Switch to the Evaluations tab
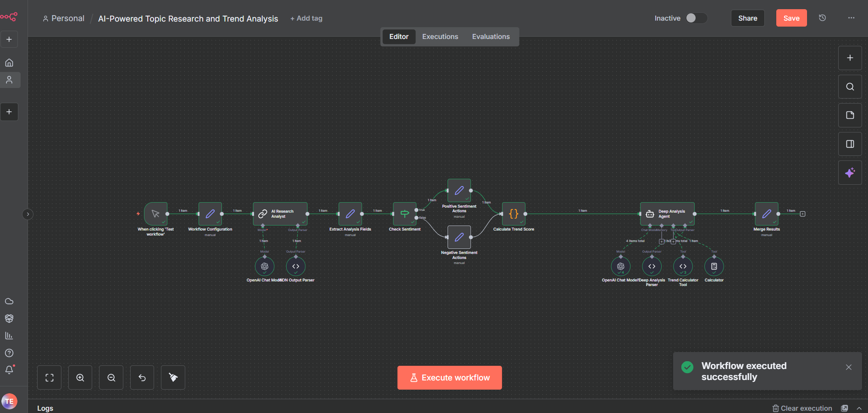Viewport: 868px width, 413px height. 491,36
